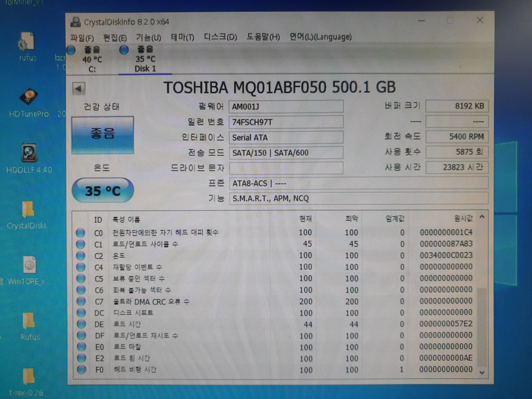Image resolution: width=532 pixels, height=399 pixels.
Task: Click the 임계값 column header
Action: [395, 219]
